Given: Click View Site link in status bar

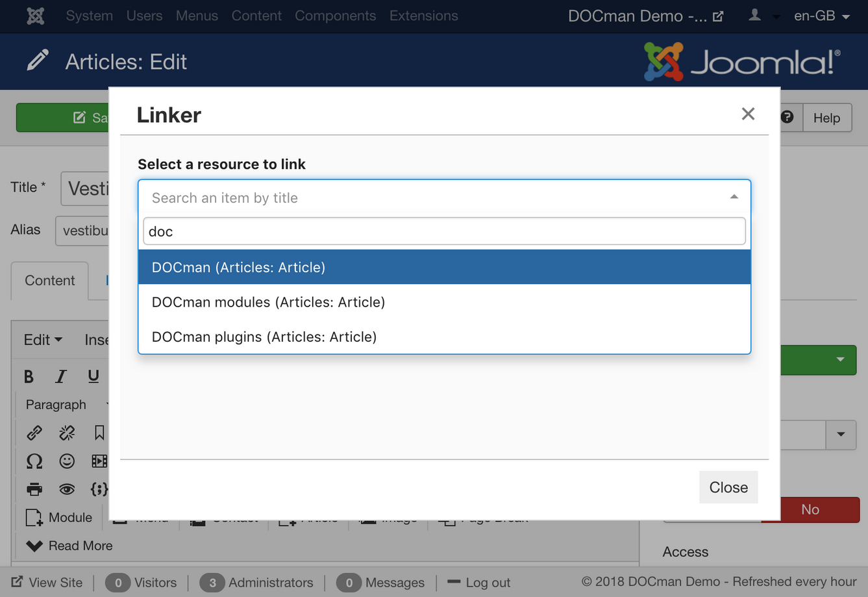Looking at the screenshot, I should click(47, 582).
